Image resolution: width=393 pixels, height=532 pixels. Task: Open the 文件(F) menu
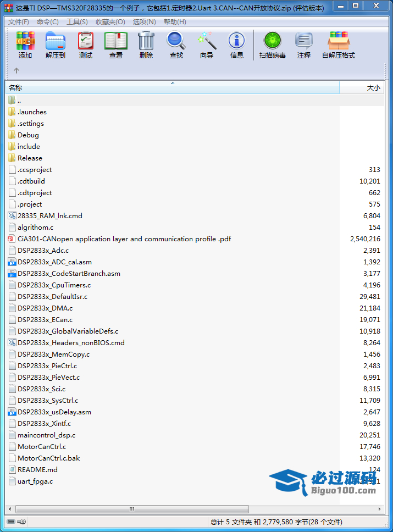(x=19, y=22)
